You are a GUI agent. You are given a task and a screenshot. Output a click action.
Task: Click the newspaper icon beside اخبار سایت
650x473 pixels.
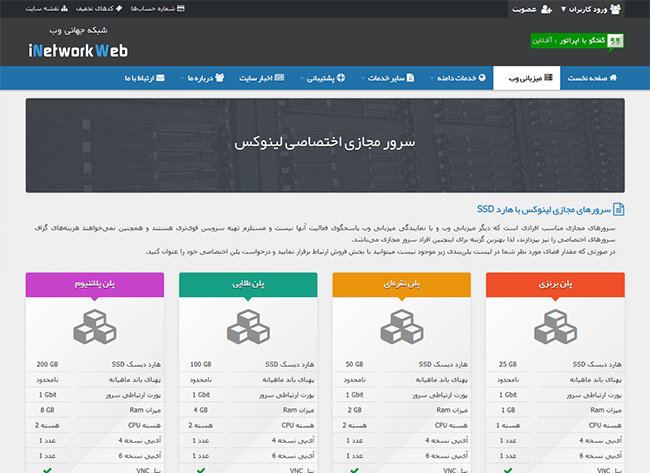tap(279, 78)
